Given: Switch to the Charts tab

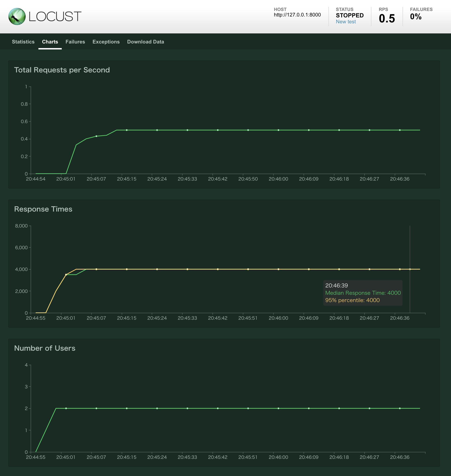Looking at the screenshot, I should pos(50,42).
